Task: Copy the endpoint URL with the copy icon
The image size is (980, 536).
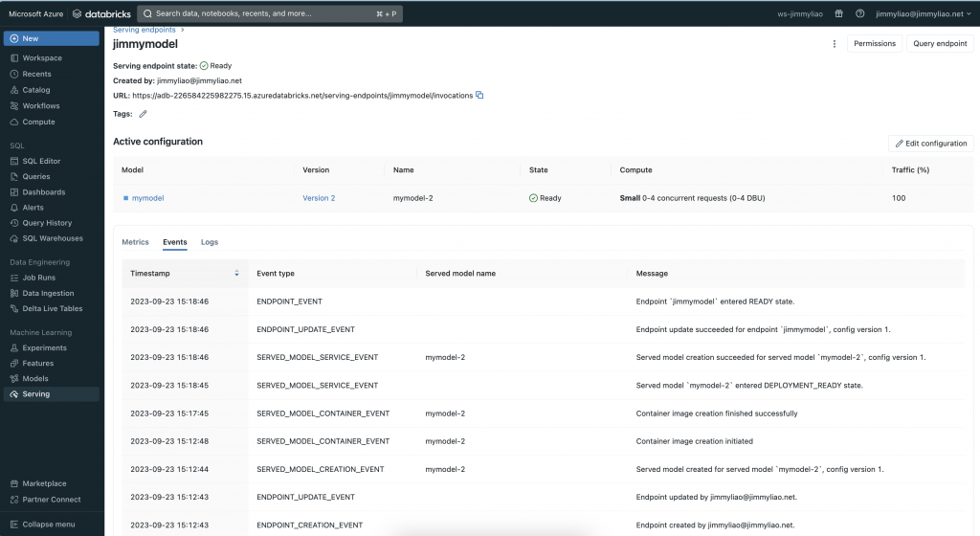Action: point(479,95)
